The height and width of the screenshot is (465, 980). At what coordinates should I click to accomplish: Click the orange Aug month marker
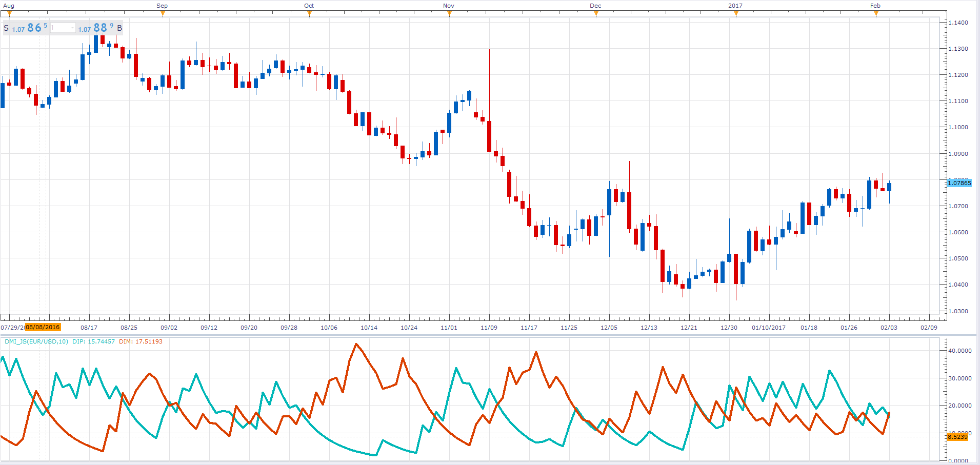9,13
